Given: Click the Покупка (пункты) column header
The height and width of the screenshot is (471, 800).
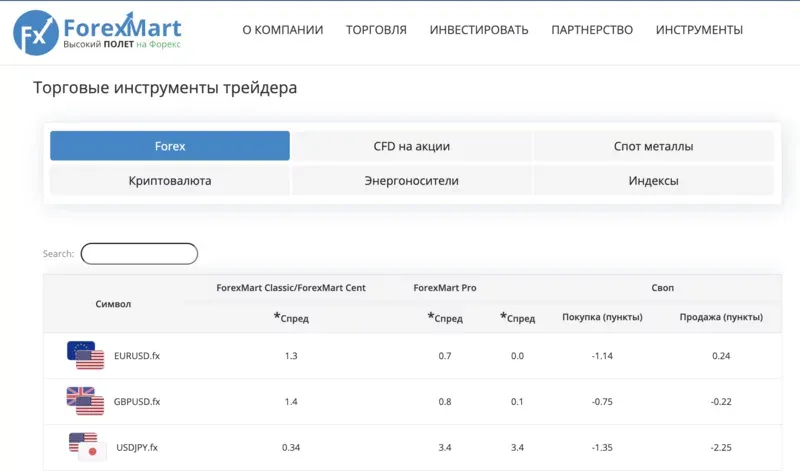Looking at the screenshot, I should [603, 317].
